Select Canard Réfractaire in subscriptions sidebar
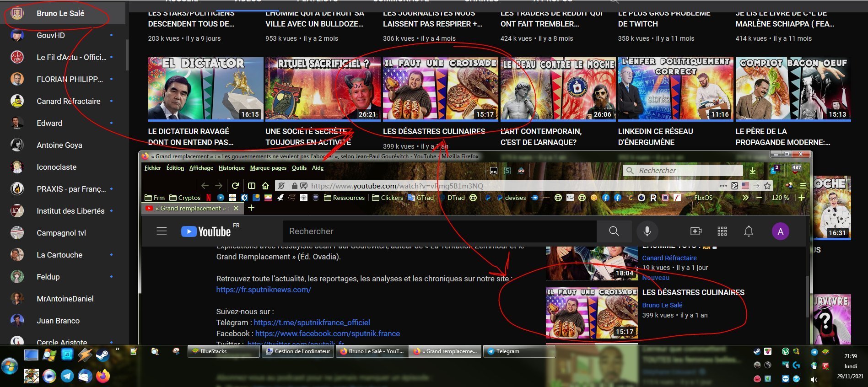 (63, 101)
